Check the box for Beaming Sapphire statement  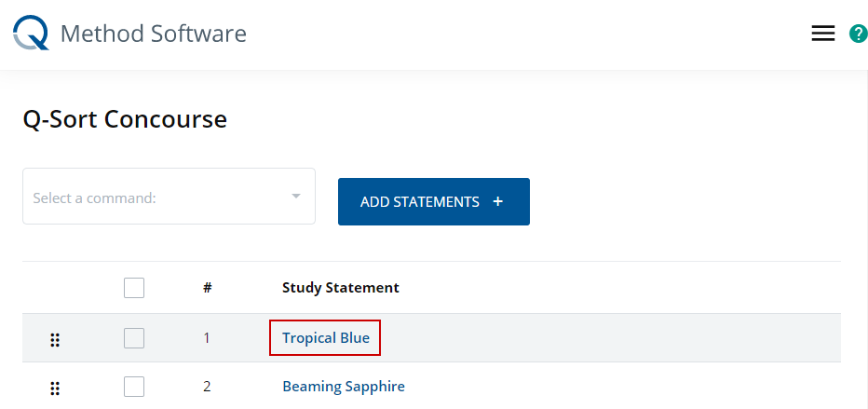134,387
